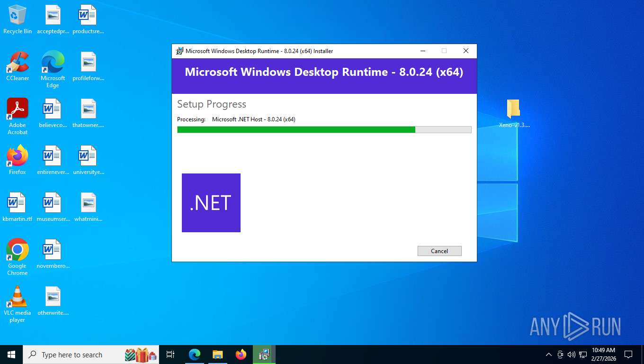Select the productsre... Word document
This screenshot has height=364, width=644.
88,19
